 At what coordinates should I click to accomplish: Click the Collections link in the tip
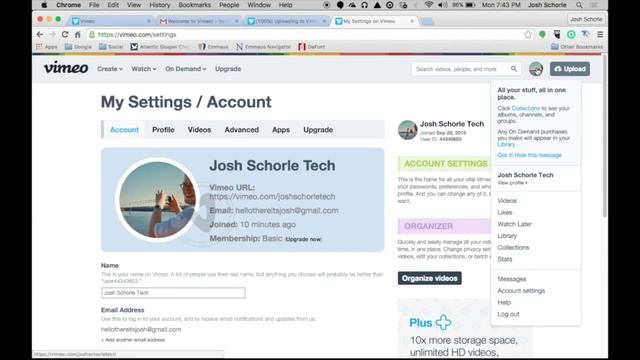[x=525, y=109]
